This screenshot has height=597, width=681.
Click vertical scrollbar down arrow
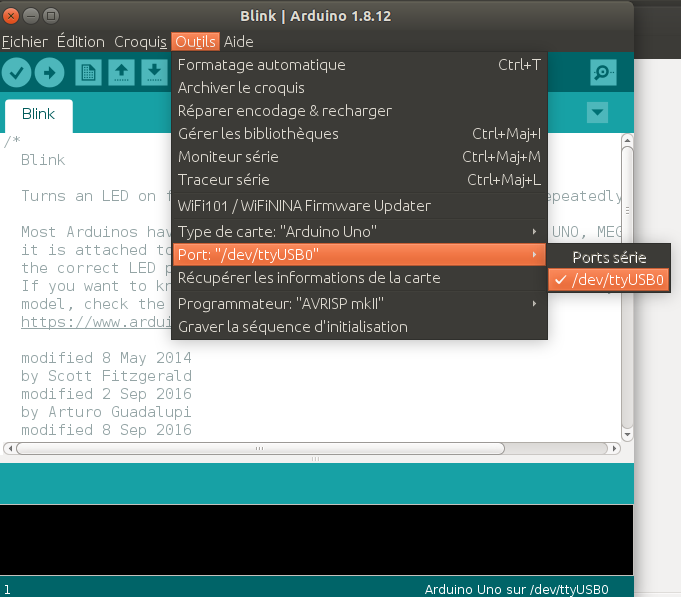627,434
